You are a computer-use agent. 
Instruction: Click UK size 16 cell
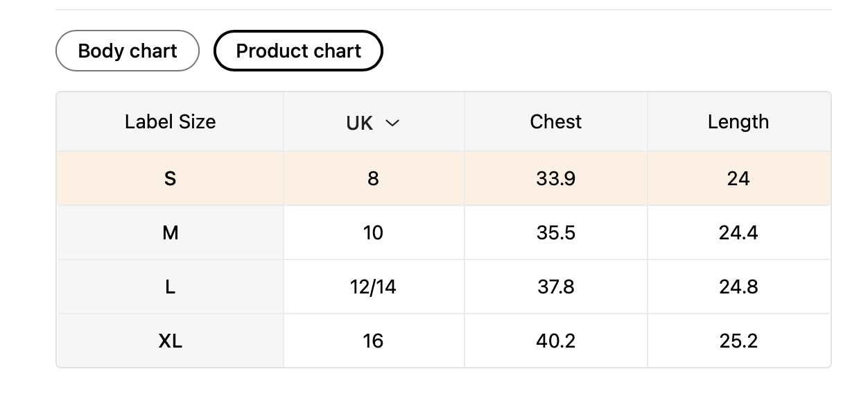373,341
